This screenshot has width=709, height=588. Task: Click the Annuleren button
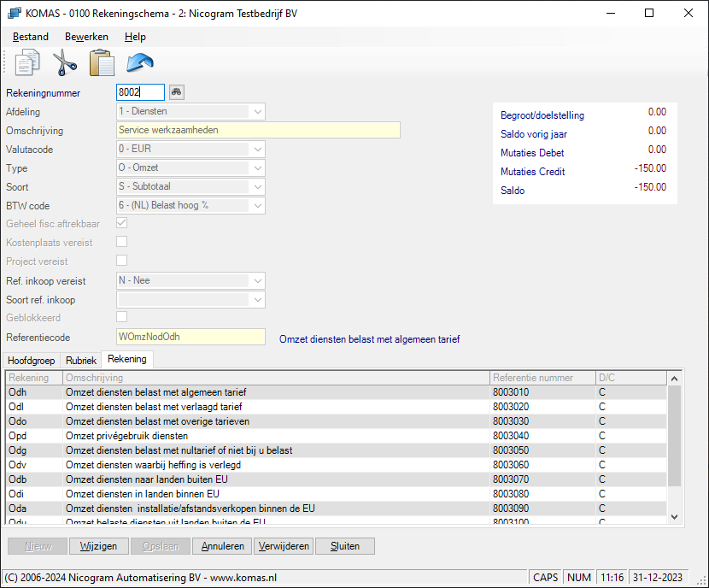222,546
